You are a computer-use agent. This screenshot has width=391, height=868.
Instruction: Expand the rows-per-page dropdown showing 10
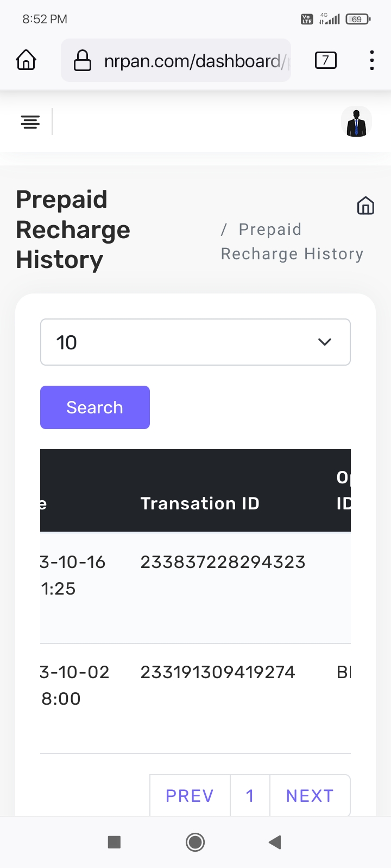click(185, 342)
